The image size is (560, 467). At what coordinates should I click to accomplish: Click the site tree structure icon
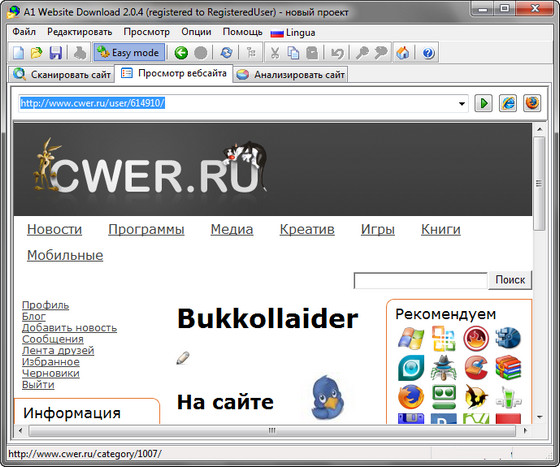tap(251, 52)
